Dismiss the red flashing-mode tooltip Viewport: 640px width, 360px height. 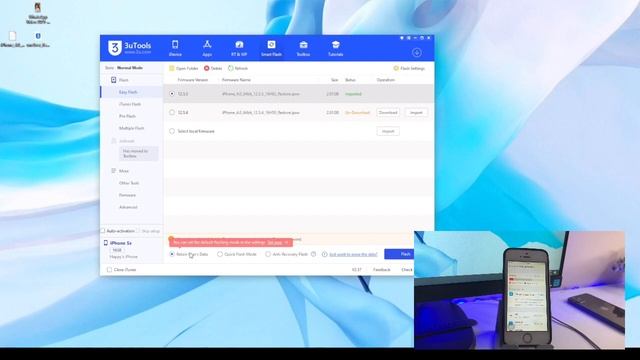(287, 242)
